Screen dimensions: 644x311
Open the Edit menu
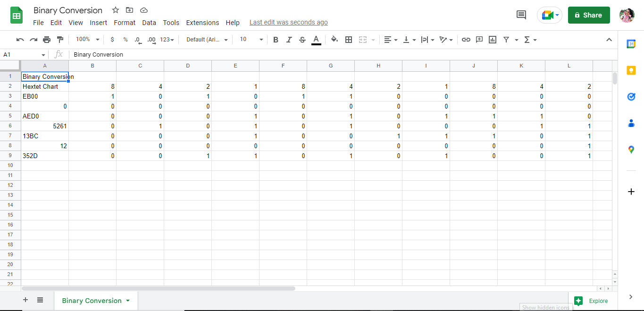point(56,23)
